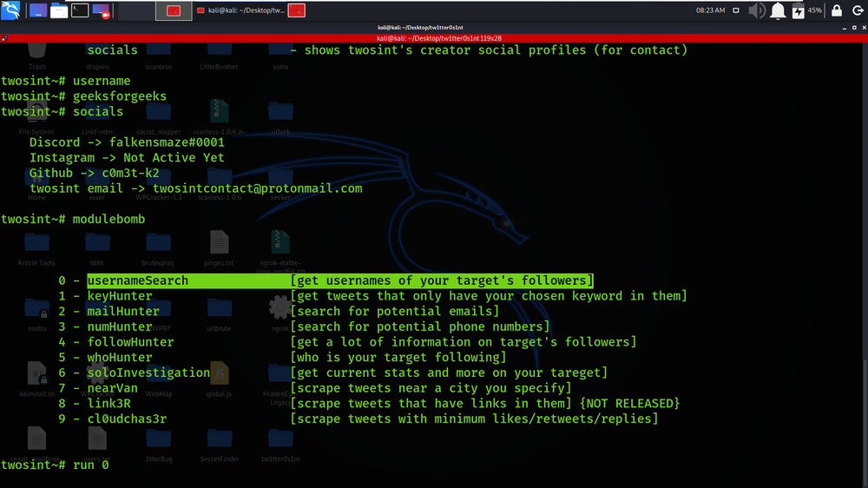Click the tw1tter0s1nt desktop folder

click(x=280, y=445)
